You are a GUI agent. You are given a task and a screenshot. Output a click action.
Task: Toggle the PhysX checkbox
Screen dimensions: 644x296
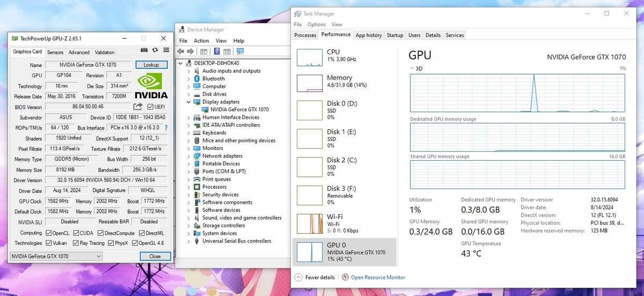point(111,243)
